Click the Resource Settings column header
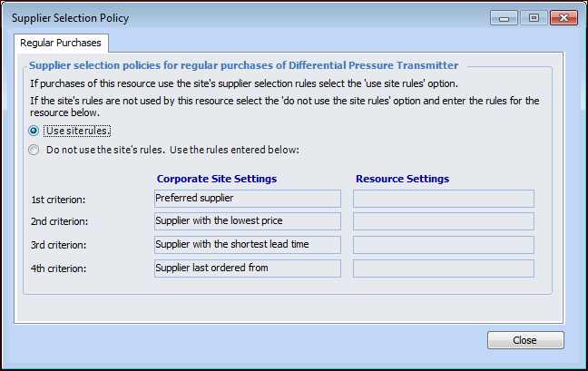Image resolution: width=588 pixels, height=371 pixels. pyautogui.click(x=402, y=179)
